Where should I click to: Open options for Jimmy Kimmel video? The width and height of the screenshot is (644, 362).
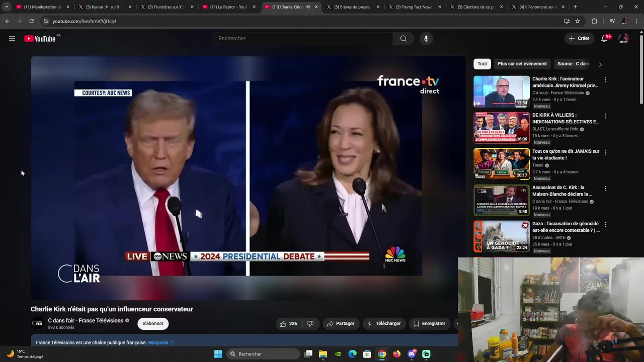pyautogui.click(x=606, y=80)
